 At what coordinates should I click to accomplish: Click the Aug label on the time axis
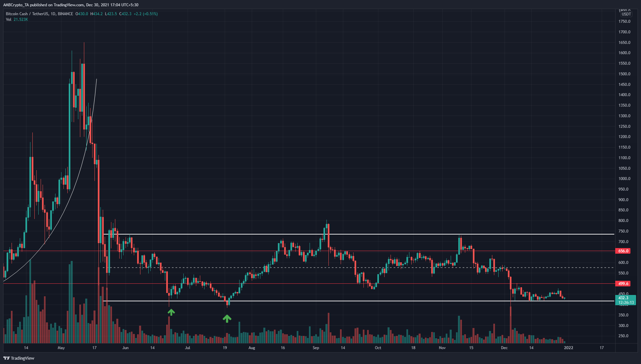[252, 348]
